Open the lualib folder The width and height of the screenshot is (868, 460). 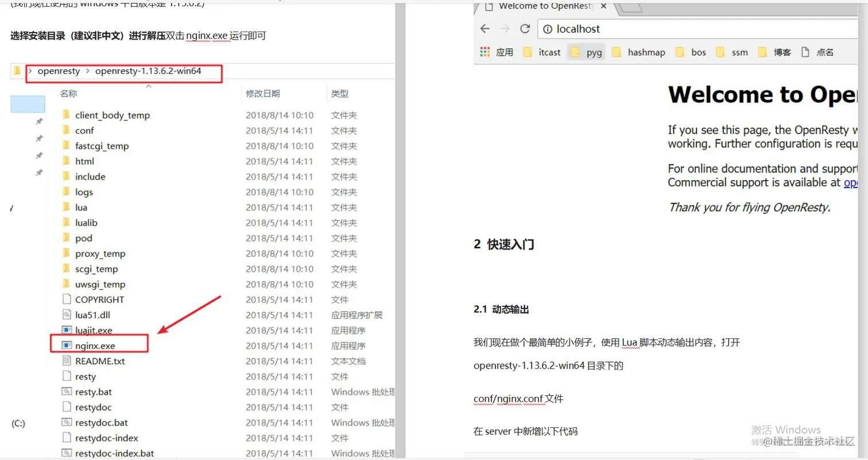point(87,223)
